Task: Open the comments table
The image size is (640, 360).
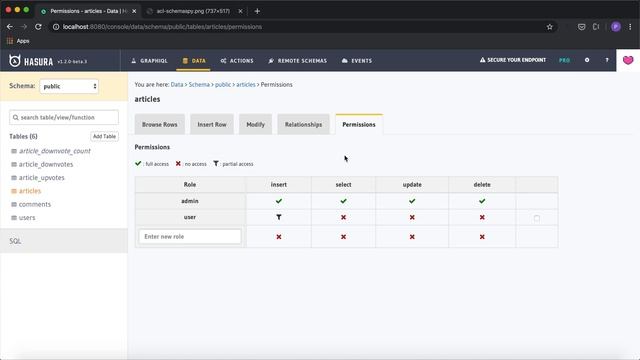Action: coord(35,204)
